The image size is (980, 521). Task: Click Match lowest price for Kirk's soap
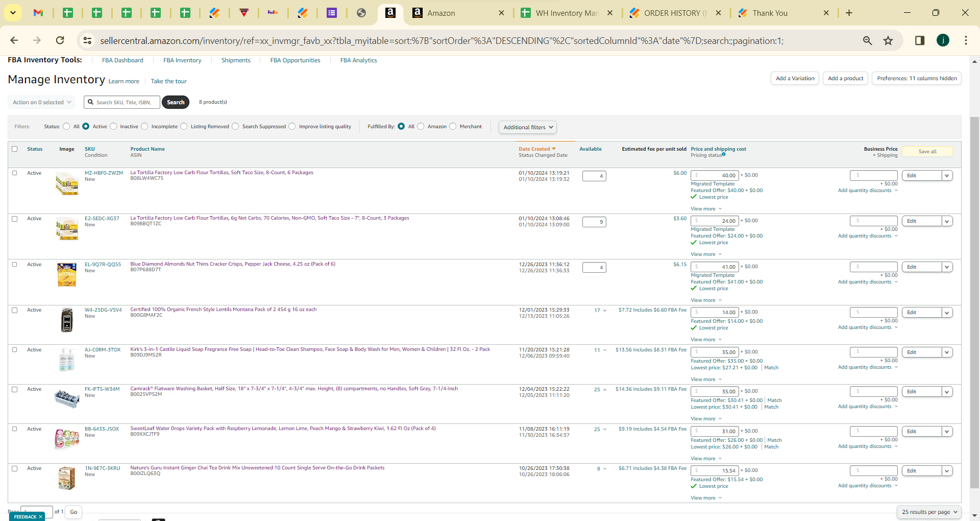[771, 368]
